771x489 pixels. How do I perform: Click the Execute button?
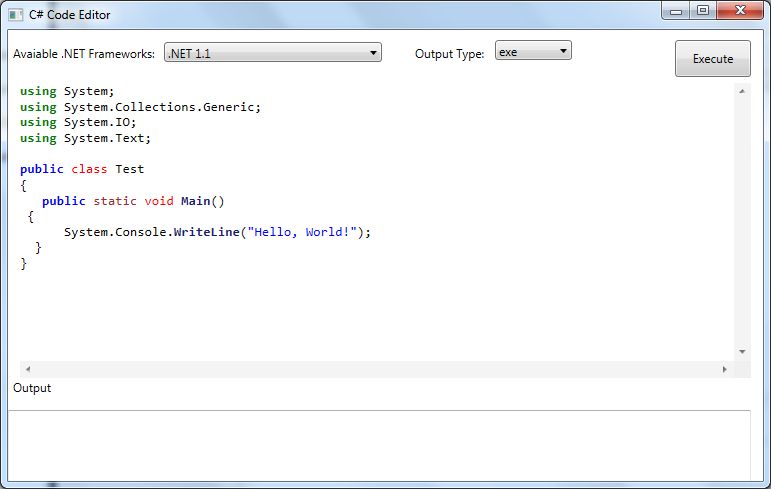pyautogui.click(x=712, y=59)
